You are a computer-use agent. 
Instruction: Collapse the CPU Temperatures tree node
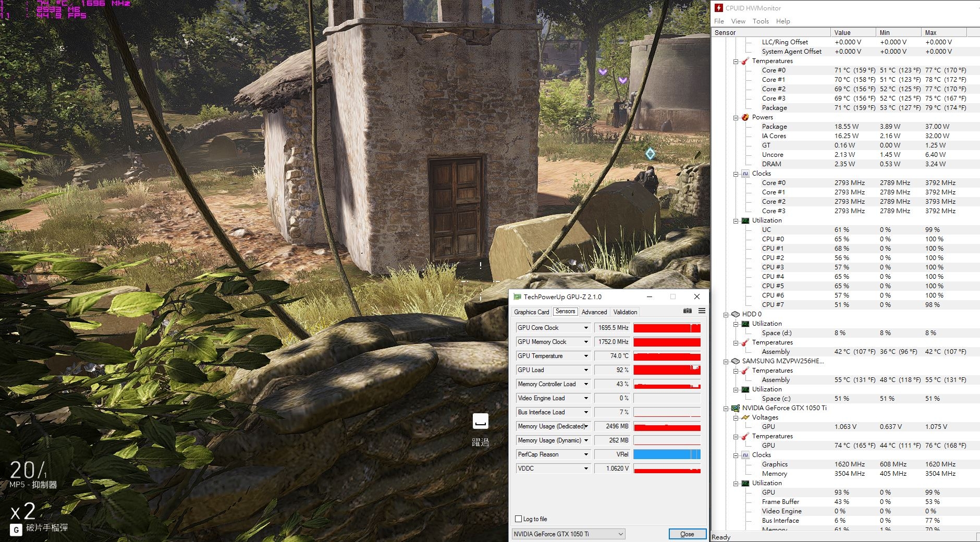click(x=736, y=61)
